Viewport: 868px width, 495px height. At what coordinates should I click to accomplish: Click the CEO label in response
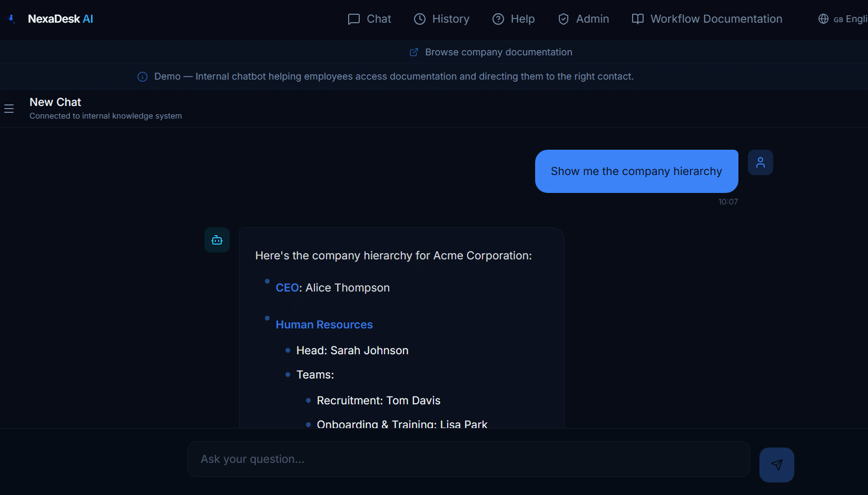[x=287, y=288]
